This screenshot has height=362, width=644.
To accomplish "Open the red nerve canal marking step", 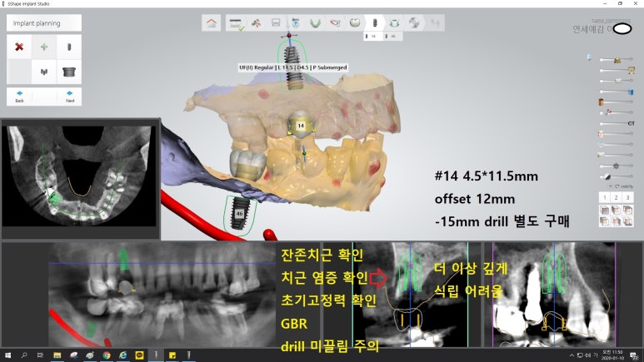I will 335,23.
